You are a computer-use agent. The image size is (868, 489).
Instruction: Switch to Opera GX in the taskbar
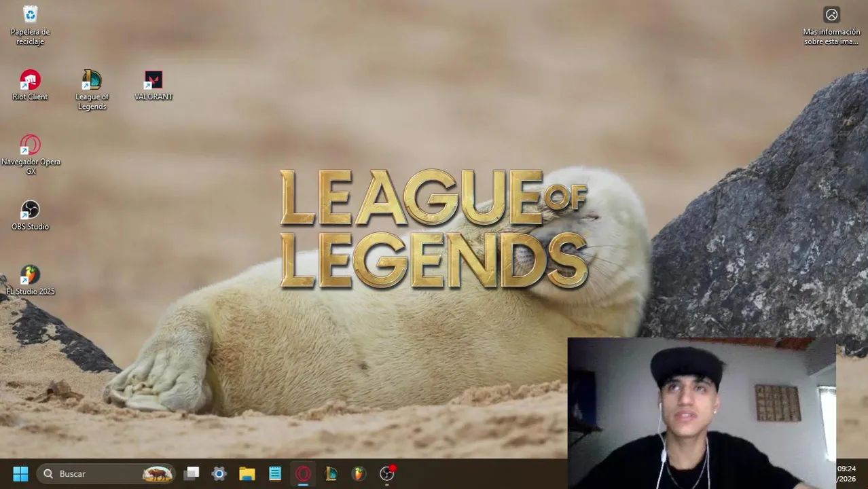(x=303, y=473)
